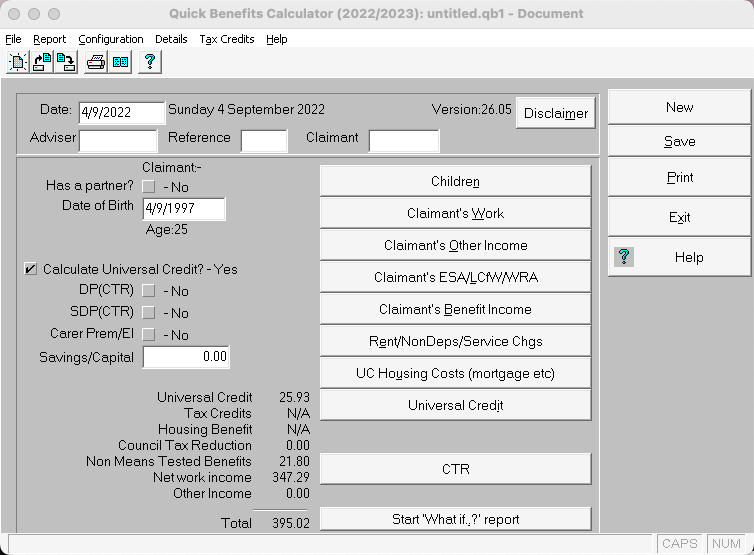Click the Disclaimer button
This screenshot has width=754, height=555.
pos(555,113)
